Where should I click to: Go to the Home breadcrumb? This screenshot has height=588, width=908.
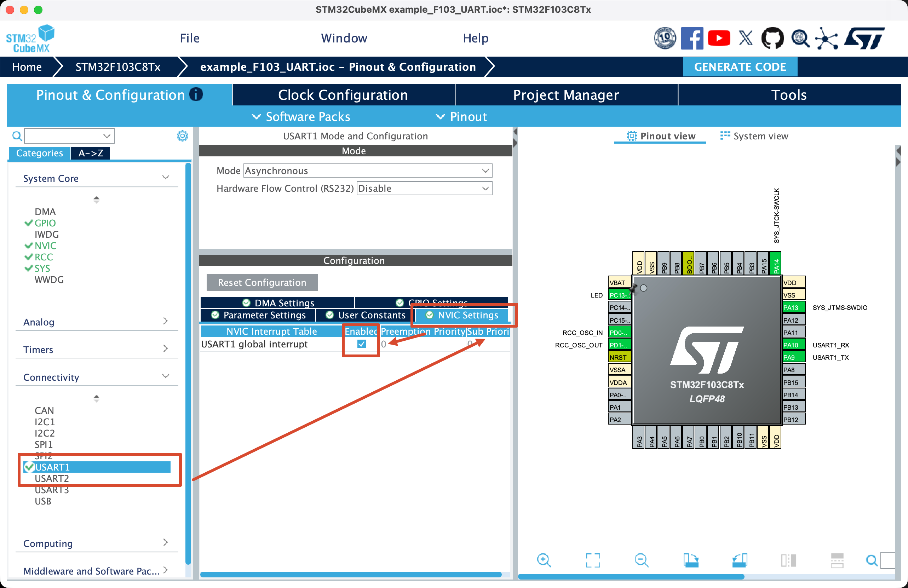click(27, 67)
